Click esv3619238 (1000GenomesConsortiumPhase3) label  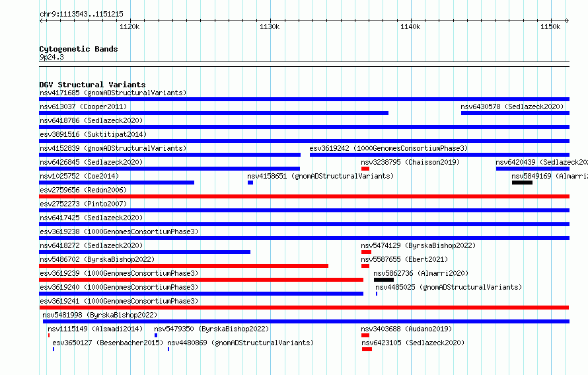(x=119, y=231)
